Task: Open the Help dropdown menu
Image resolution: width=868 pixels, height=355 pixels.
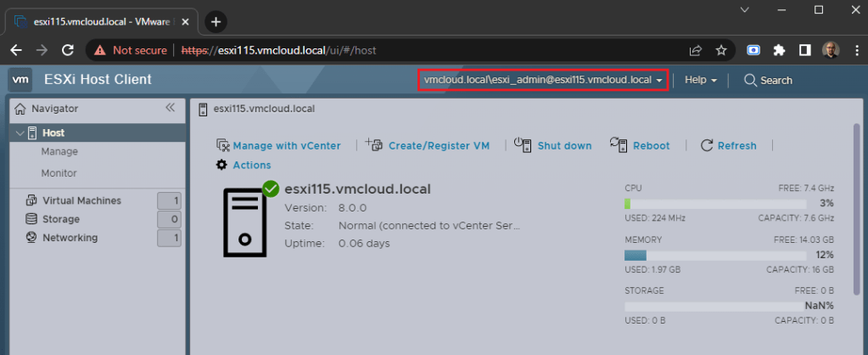Action: (701, 80)
